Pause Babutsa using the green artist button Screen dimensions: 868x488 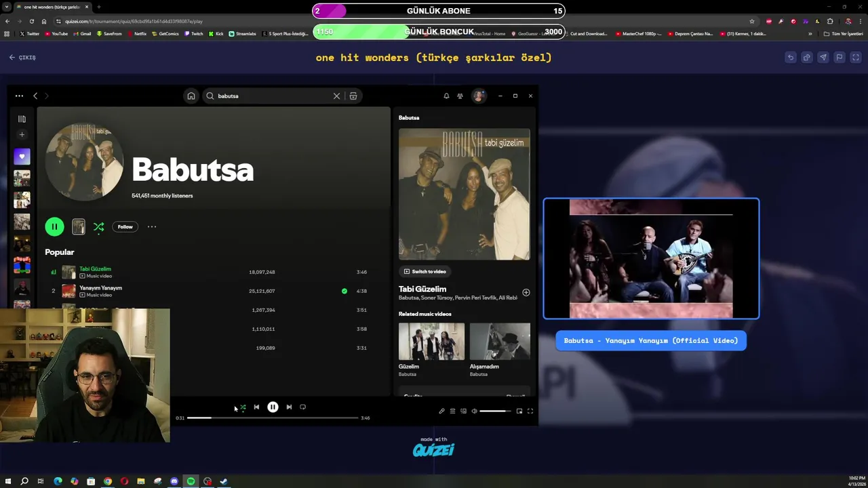(x=54, y=227)
